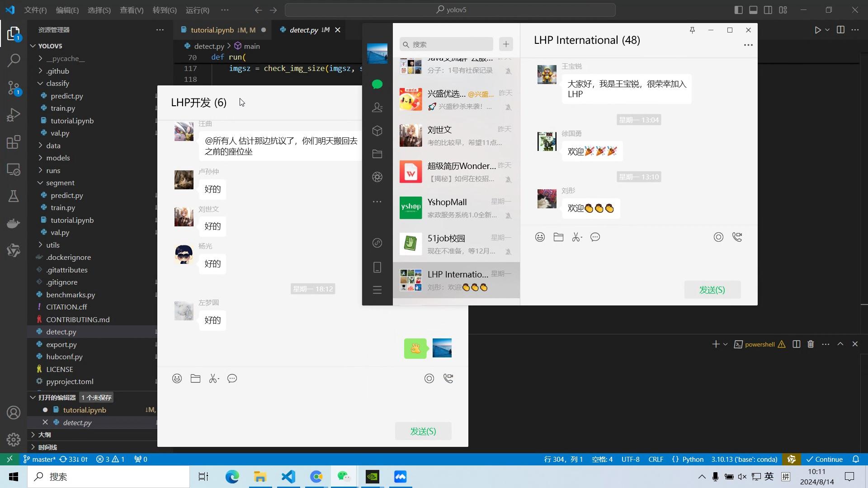
Task: Open new terminal profile dropdown
Action: tap(725, 344)
